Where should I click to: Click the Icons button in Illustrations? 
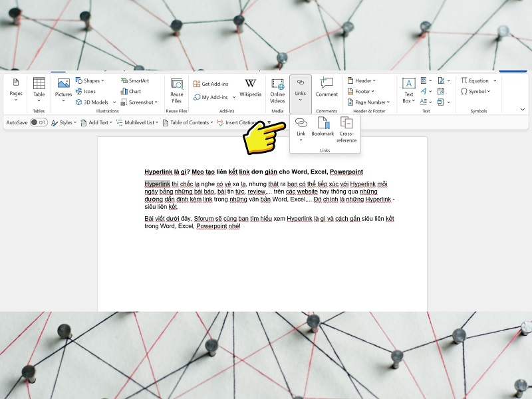coord(86,91)
